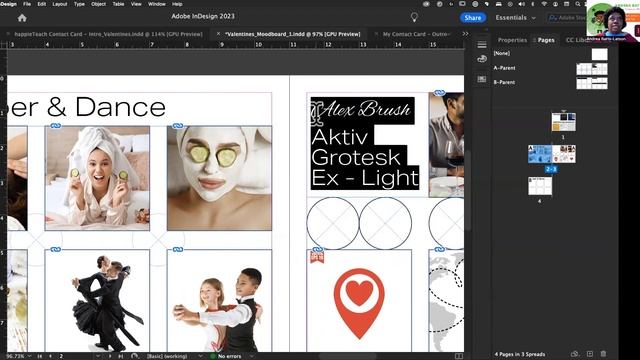
Task: Open the Discover lightbulb icon
Action: click(414, 17)
